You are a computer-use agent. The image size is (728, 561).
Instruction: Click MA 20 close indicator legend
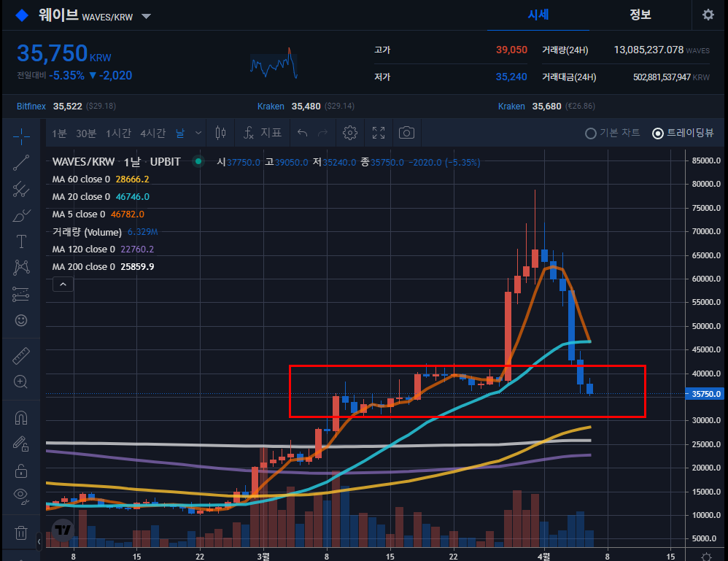click(101, 197)
